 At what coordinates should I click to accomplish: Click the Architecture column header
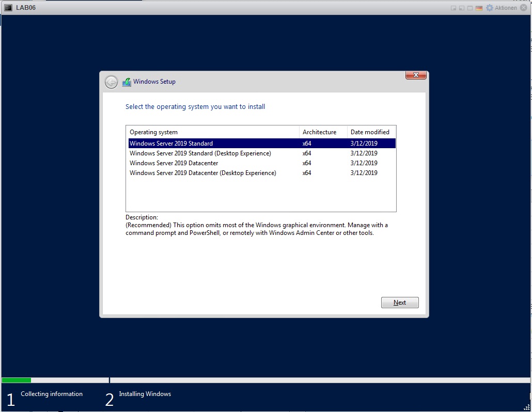pyautogui.click(x=319, y=132)
